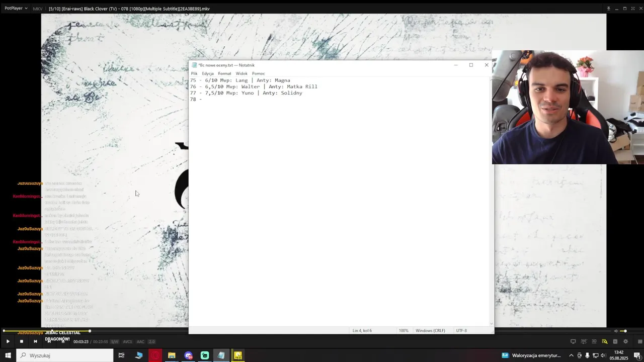The width and height of the screenshot is (644, 362).
Task: Click the line with Mvp: Walter
Action: pos(254,86)
